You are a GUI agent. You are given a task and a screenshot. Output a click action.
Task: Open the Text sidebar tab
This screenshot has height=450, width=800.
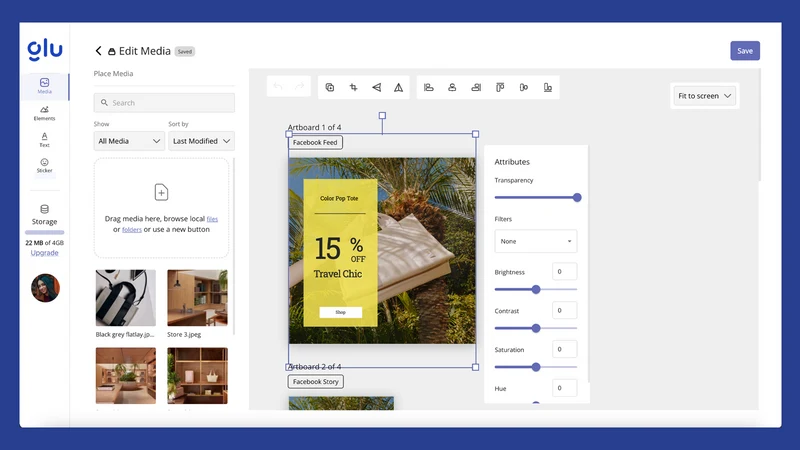point(44,140)
